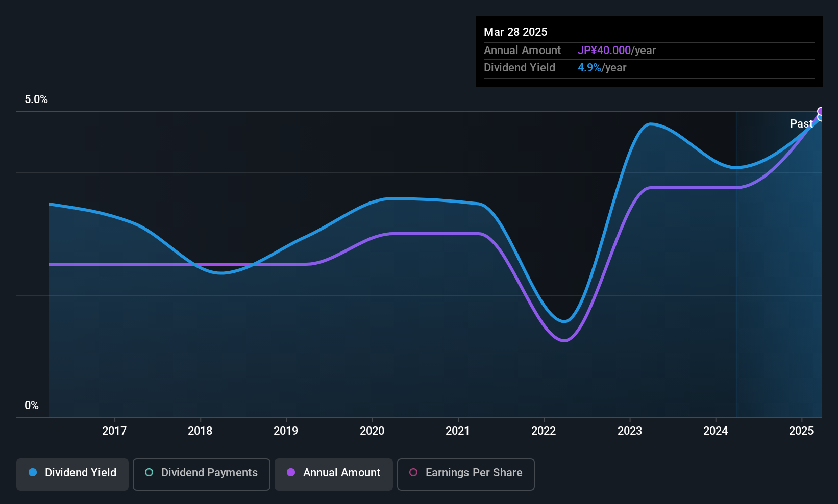
Task: Click the JP¥40.000 annual amount value
Action: point(604,51)
